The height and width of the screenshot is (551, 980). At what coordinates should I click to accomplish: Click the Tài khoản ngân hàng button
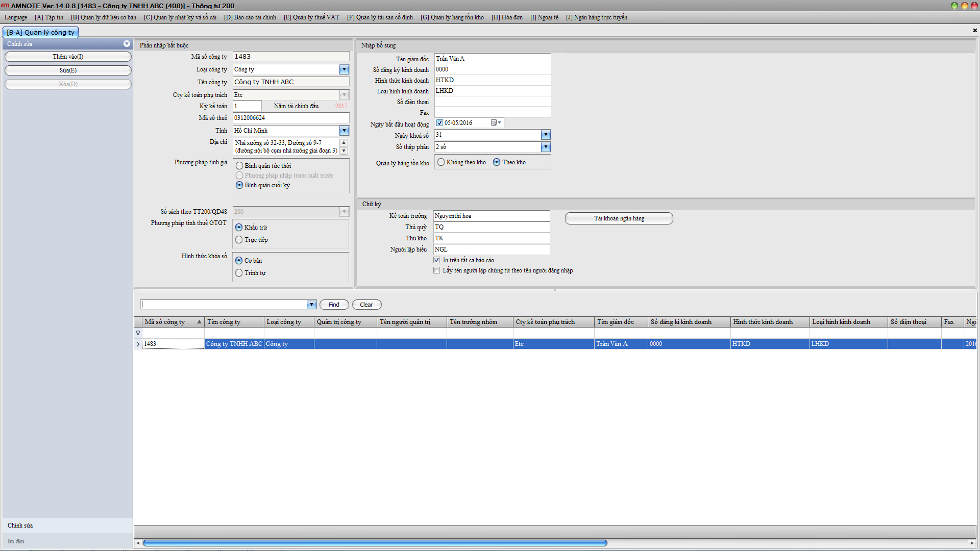619,218
